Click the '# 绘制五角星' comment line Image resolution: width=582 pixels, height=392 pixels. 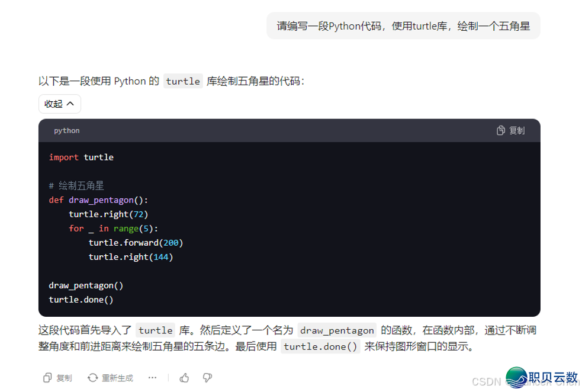[x=76, y=186]
